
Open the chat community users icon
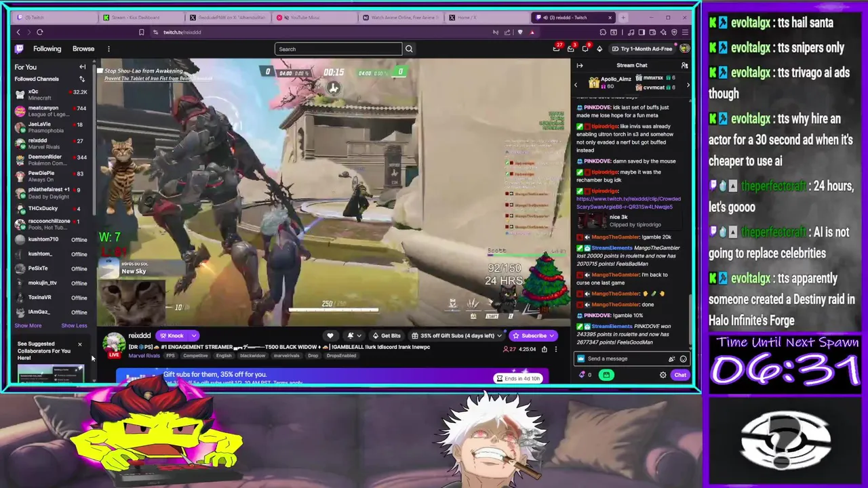[684, 65]
